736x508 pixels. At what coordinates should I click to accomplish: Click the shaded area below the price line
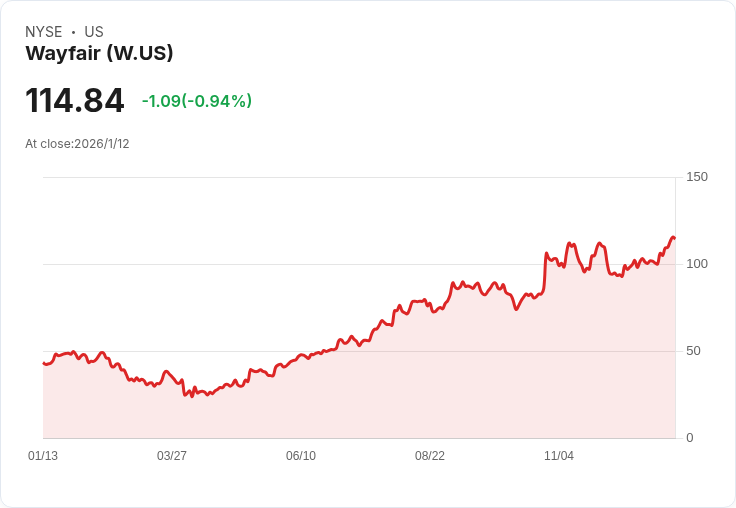coord(400,400)
